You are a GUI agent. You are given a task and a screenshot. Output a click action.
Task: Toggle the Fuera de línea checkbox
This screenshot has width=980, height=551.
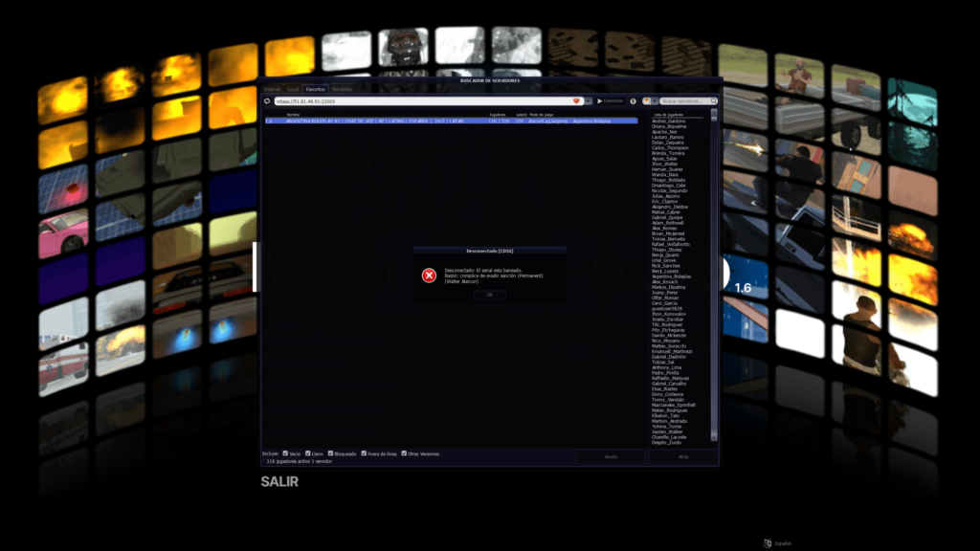[364, 453]
